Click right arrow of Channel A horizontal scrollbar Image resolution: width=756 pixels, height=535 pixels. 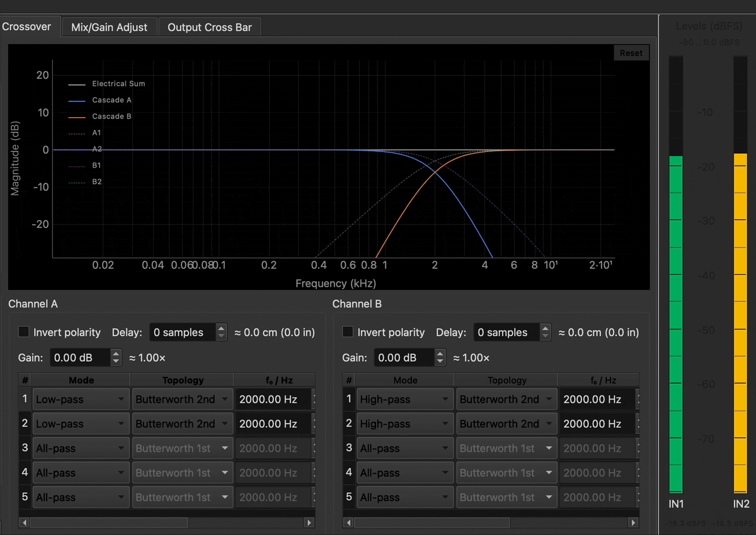click(x=309, y=522)
